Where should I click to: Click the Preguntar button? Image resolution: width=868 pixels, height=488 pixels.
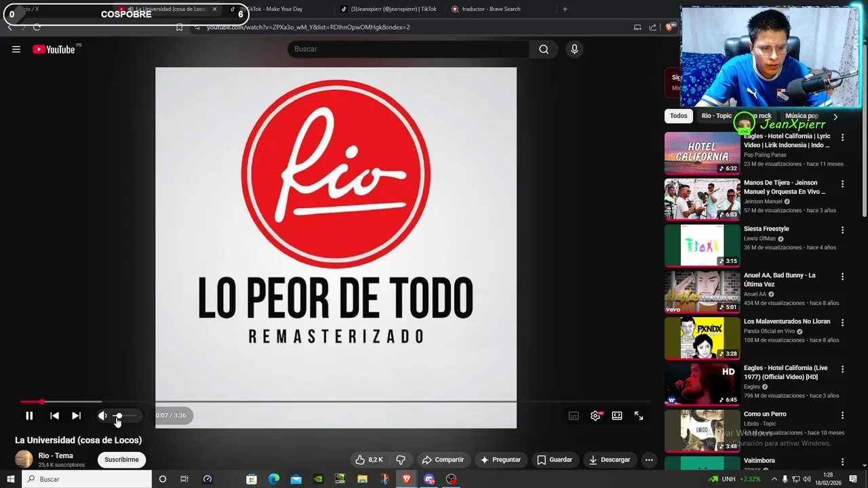[500, 460]
